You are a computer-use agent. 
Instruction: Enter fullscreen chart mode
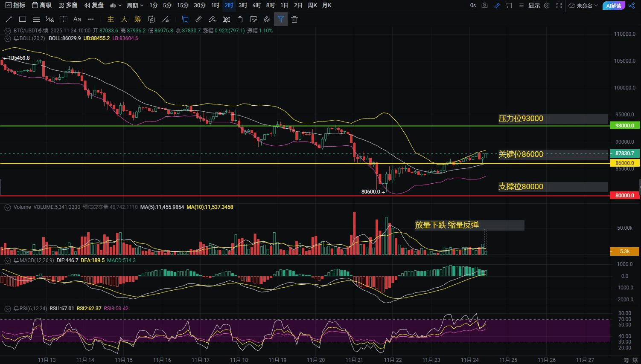559,6
